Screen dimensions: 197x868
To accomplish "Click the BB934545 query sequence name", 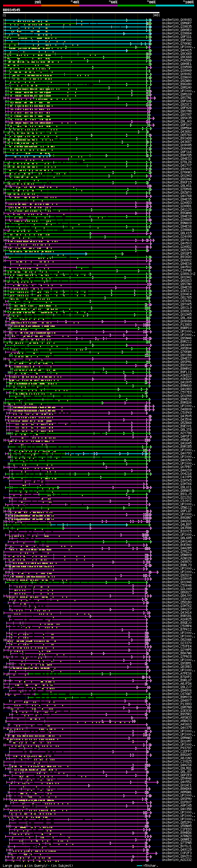I will point(11,10).
